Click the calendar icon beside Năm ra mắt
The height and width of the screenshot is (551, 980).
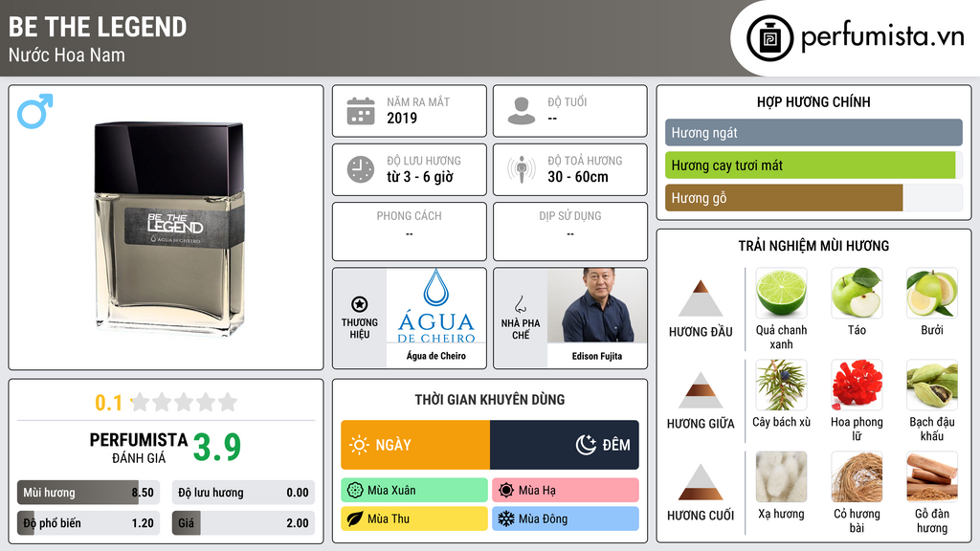(361, 111)
